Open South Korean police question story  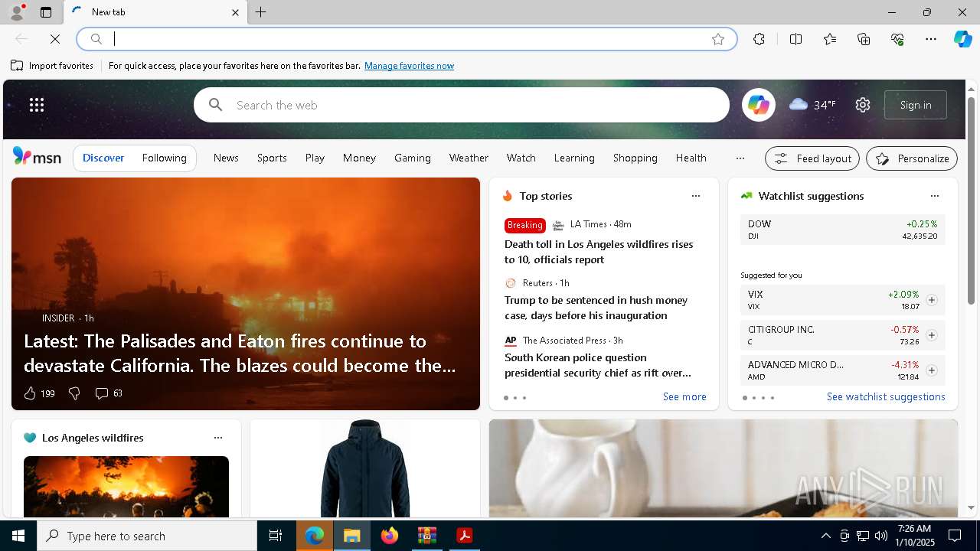598,365
